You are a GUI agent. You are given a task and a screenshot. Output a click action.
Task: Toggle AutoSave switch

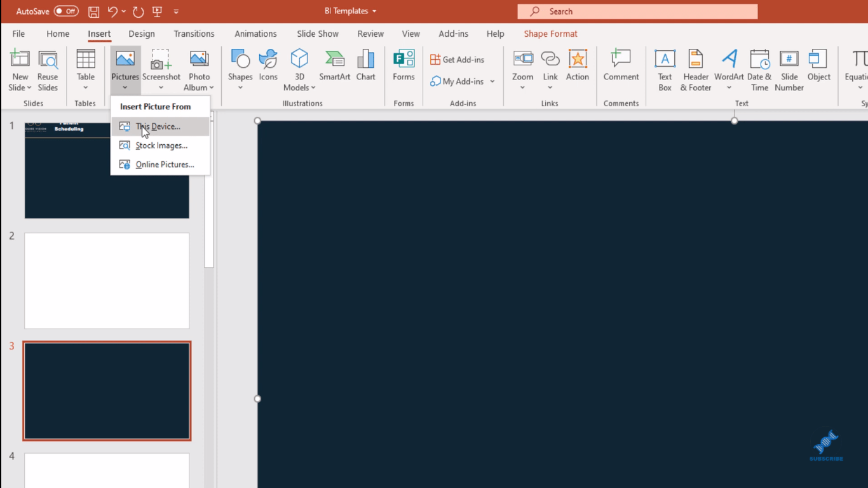click(x=66, y=11)
